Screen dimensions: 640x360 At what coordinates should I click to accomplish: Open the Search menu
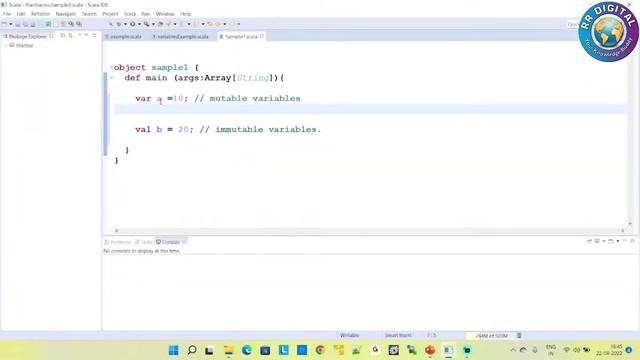pyautogui.click(x=89, y=14)
